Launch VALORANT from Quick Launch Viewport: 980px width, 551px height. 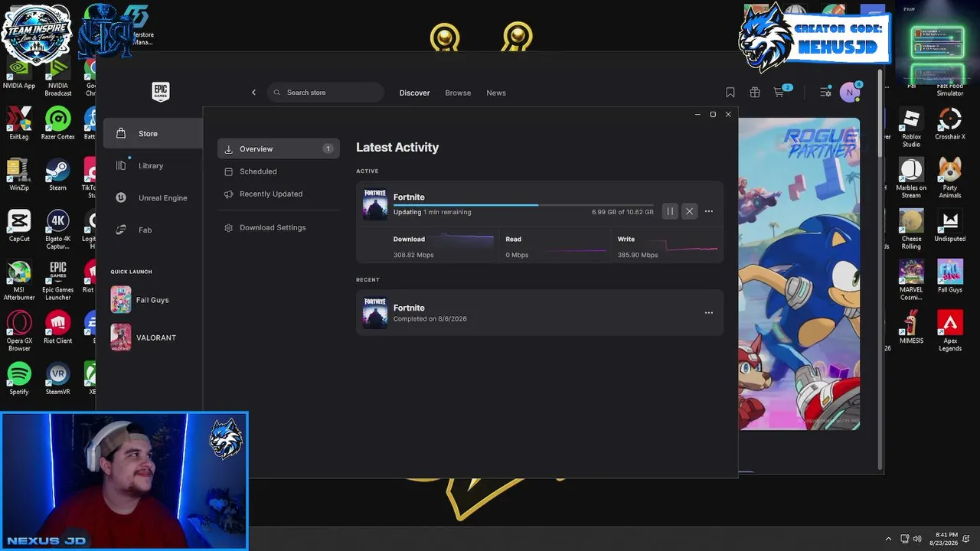click(144, 337)
